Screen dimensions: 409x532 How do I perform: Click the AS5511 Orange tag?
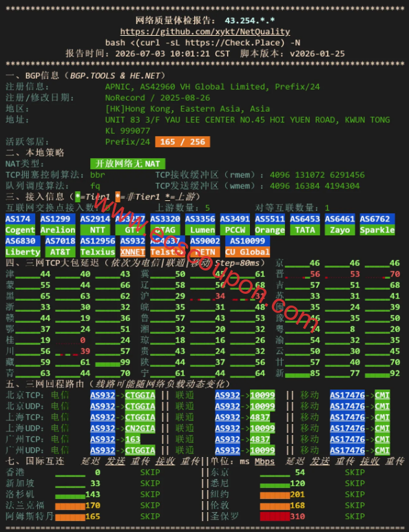(270, 224)
